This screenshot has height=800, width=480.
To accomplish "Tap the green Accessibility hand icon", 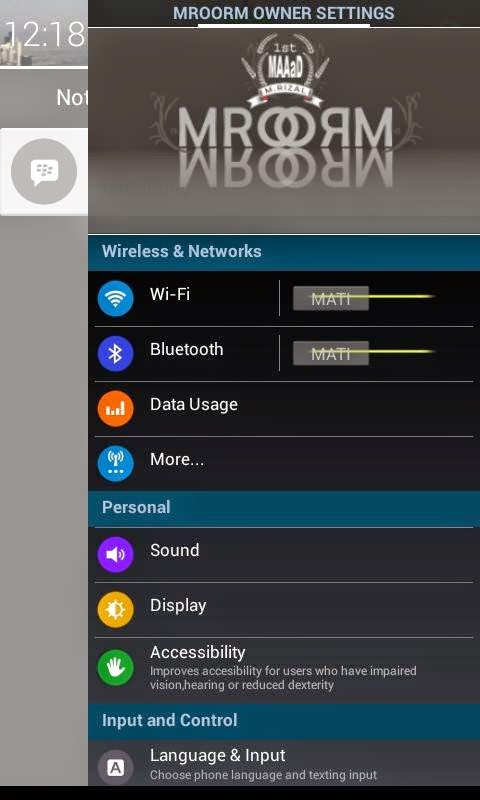I will (116, 667).
